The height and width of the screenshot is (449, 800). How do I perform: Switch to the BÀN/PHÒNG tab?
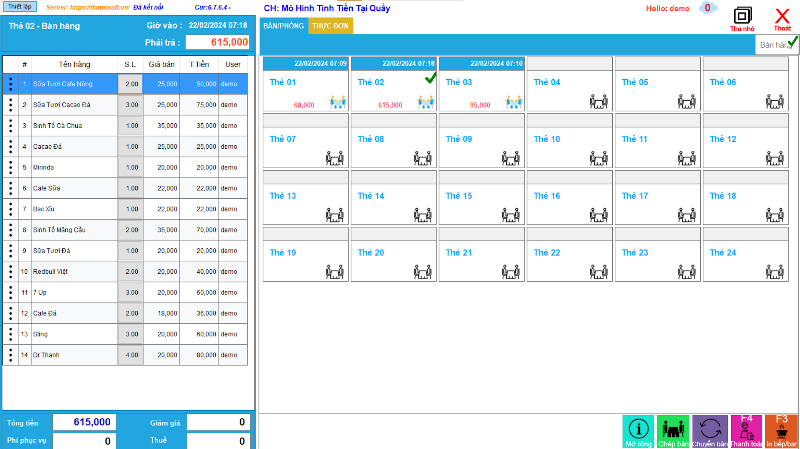pyautogui.click(x=283, y=26)
